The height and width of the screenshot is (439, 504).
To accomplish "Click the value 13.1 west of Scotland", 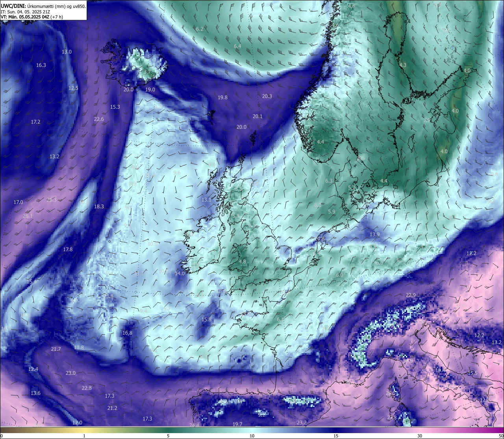I will coord(206,200).
